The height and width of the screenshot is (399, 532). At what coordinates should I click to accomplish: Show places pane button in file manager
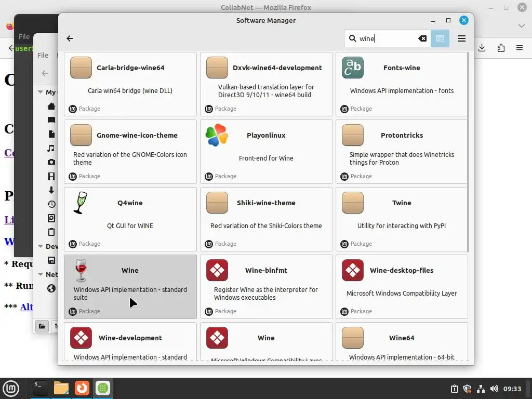pos(42,326)
